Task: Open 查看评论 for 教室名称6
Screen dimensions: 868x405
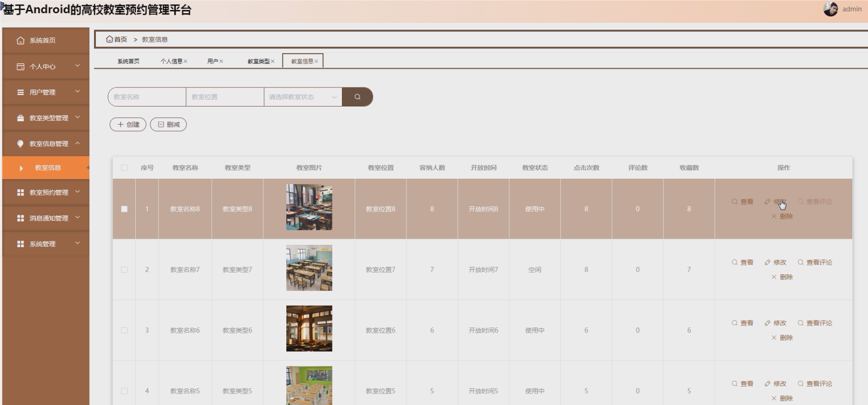Action: point(815,323)
